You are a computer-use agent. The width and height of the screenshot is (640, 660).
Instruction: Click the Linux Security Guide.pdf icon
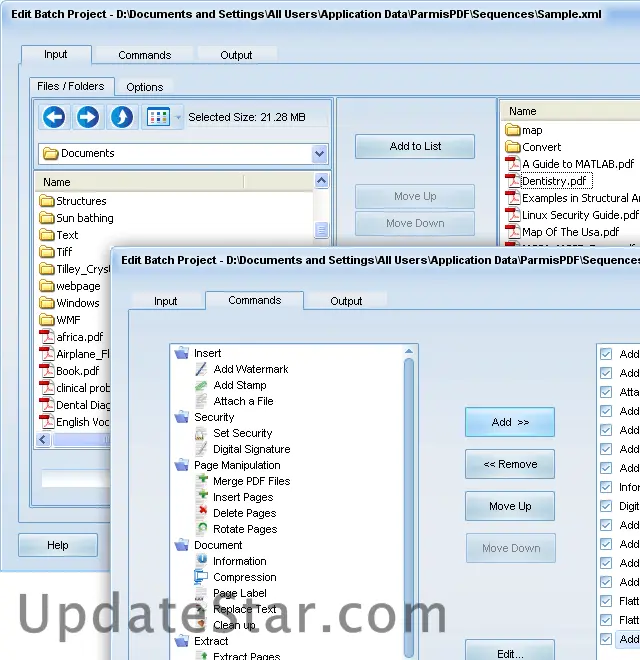513,215
